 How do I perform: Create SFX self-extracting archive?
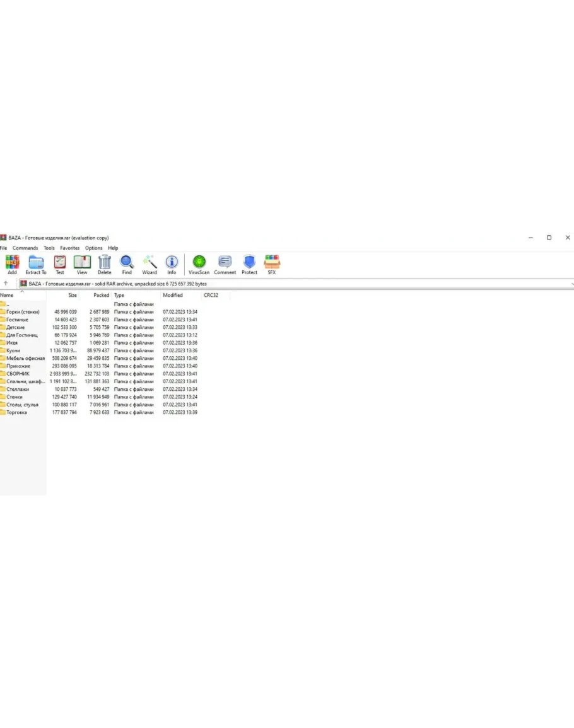tap(272, 263)
